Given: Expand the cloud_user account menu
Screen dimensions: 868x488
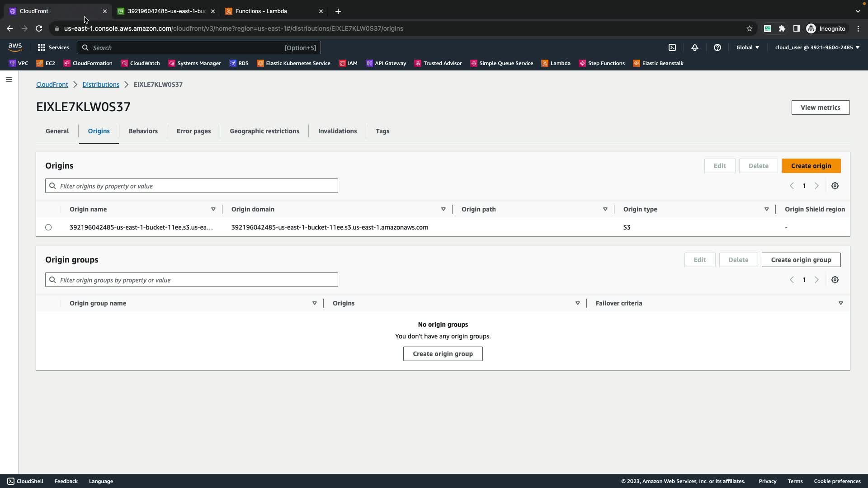Looking at the screenshot, I should pos(817,47).
